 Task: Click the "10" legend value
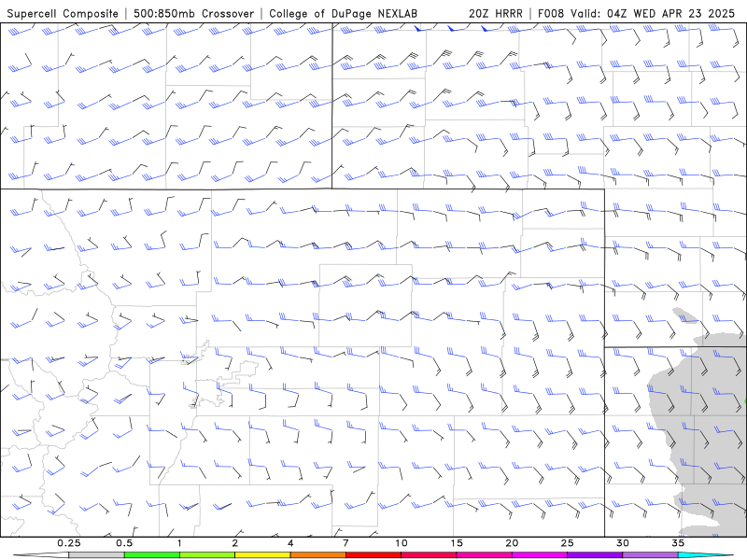click(x=402, y=543)
